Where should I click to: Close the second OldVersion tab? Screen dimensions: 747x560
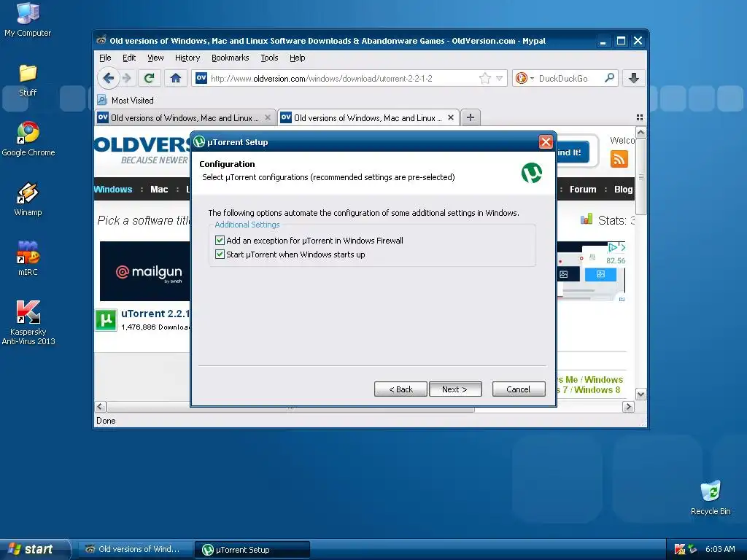[451, 117]
